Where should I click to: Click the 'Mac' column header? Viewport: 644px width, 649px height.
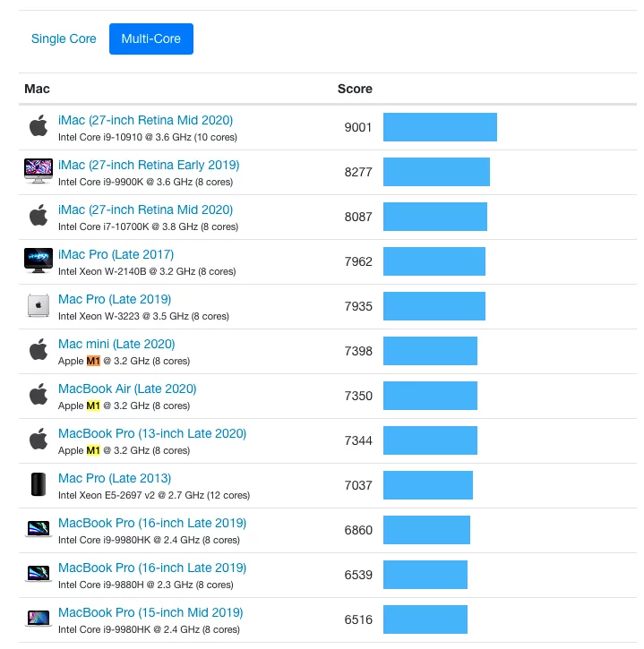(37, 89)
